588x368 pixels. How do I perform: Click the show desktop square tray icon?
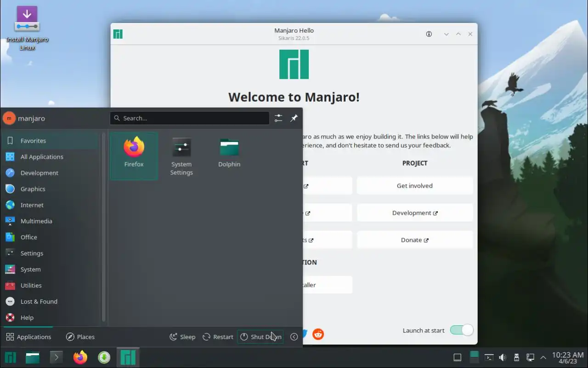coord(457,357)
